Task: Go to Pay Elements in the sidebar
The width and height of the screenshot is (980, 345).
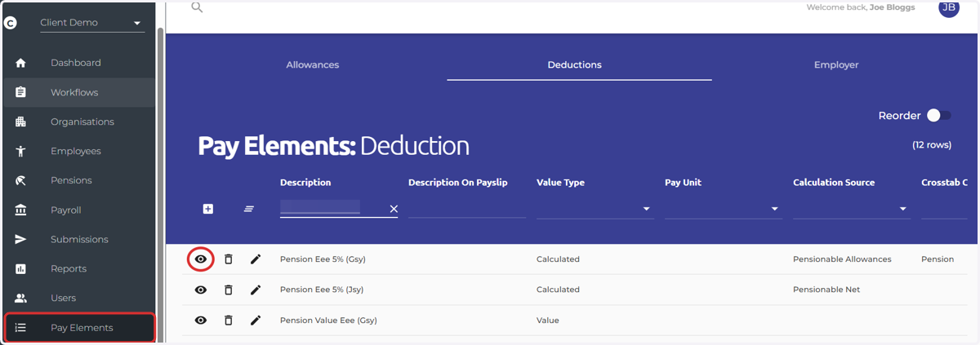Action: [x=82, y=327]
